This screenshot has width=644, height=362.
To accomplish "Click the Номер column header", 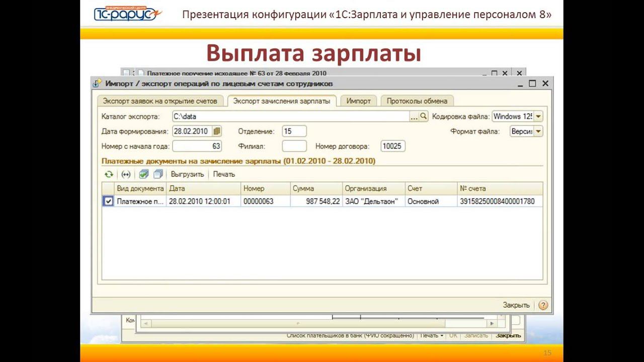I will click(x=265, y=189).
